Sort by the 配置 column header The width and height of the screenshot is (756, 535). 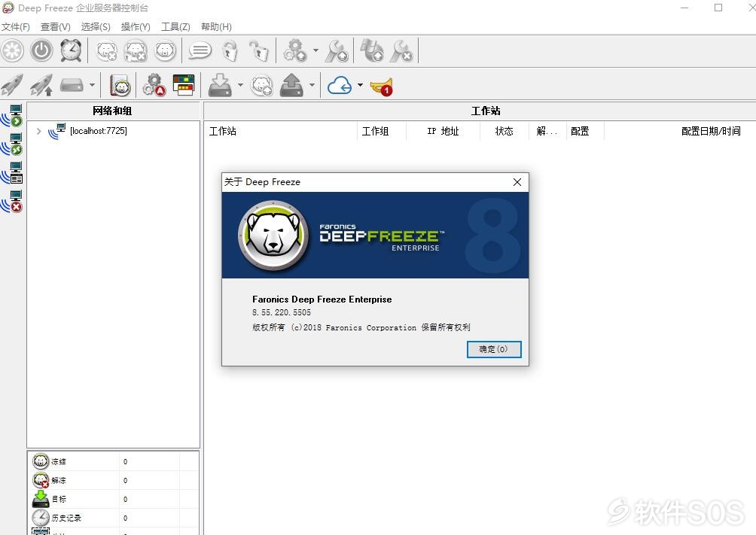[x=585, y=131]
